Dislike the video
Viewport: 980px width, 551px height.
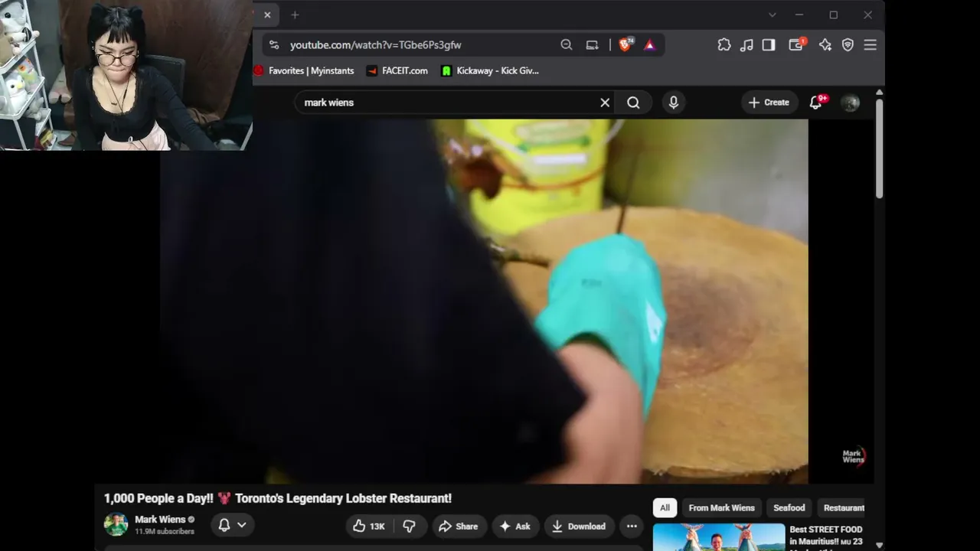[410, 526]
